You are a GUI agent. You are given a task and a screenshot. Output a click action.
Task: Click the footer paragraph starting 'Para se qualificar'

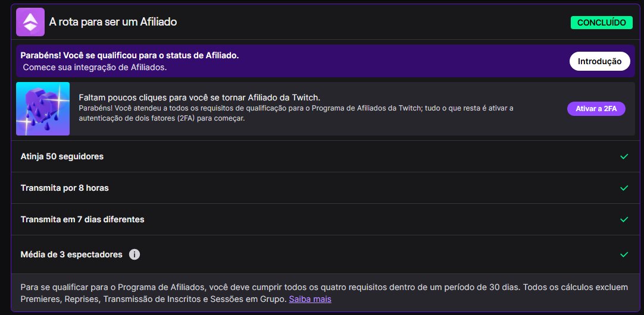coord(324,293)
